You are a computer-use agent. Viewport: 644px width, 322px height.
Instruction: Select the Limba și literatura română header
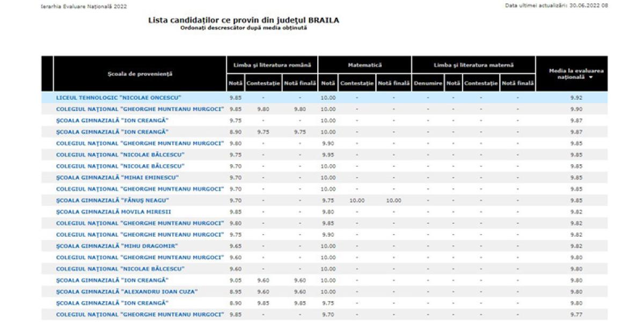click(272, 64)
